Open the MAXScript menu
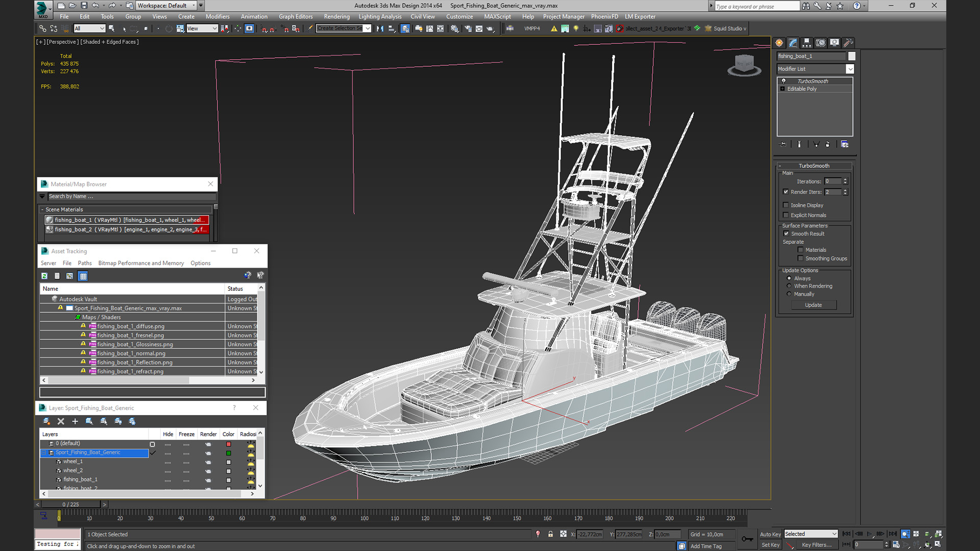 point(497,17)
